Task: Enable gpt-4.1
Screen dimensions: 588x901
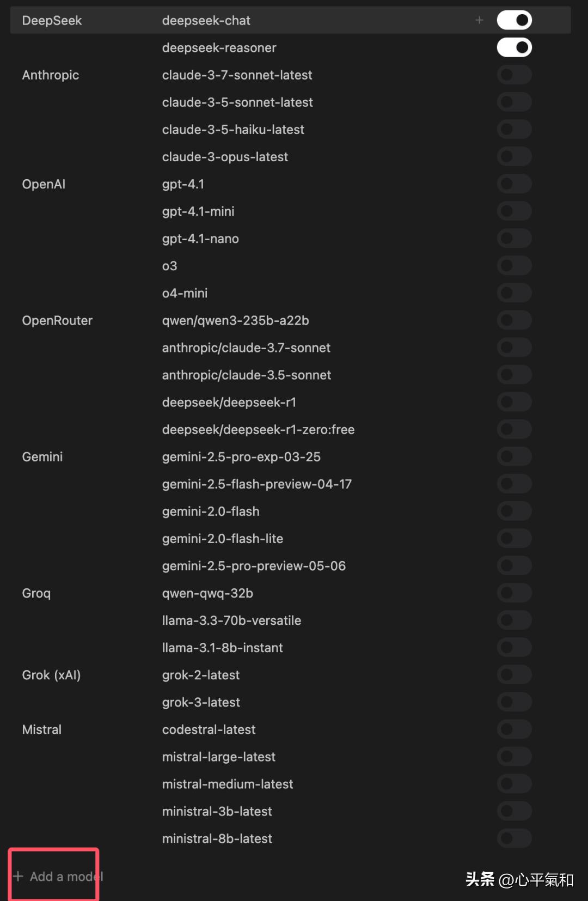Action: pyautogui.click(x=514, y=184)
